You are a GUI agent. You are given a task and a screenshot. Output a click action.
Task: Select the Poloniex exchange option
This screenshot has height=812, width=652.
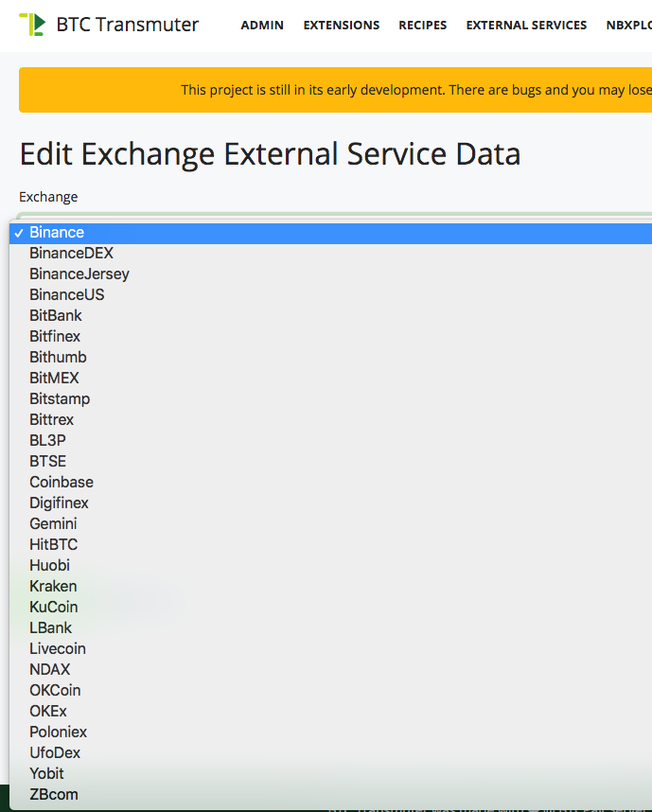330,732
